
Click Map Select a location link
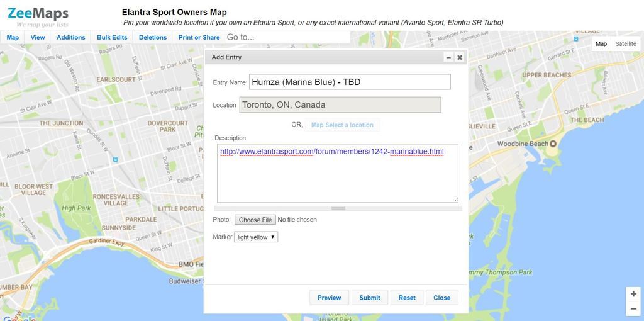click(342, 125)
